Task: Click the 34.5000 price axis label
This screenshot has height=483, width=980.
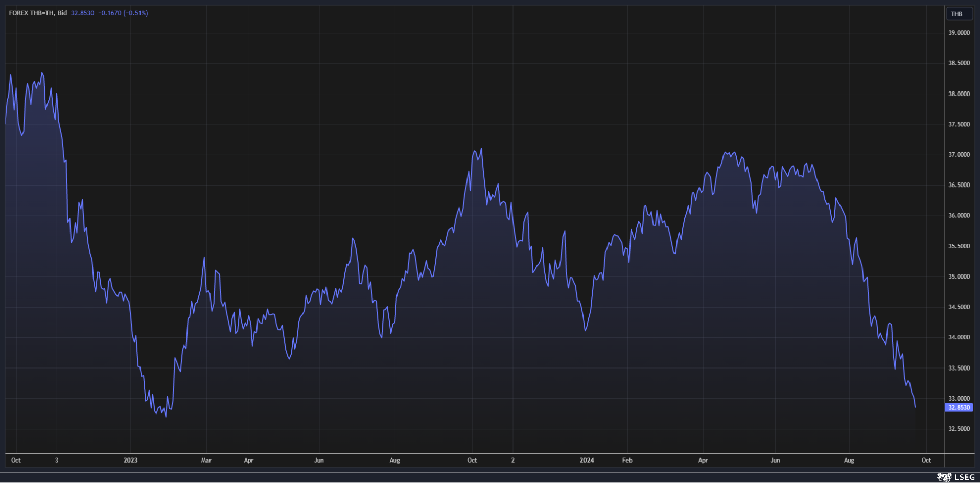Action: tap(959, 307)
